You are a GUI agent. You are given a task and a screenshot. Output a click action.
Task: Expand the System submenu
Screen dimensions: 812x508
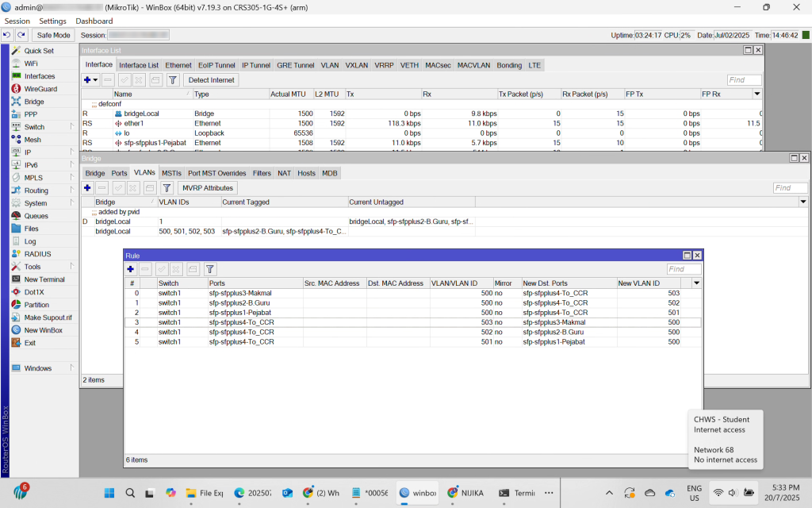[72, 202]
